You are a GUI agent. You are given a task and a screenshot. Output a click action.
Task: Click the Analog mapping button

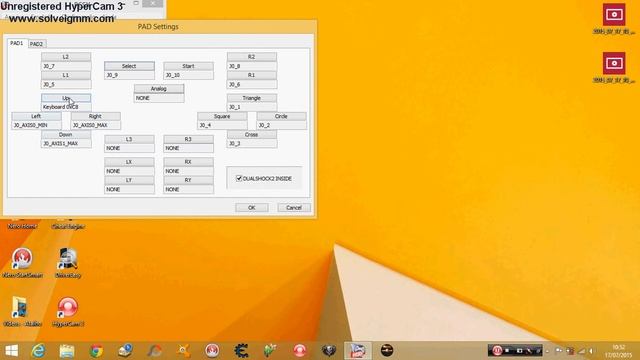[159, 89]
